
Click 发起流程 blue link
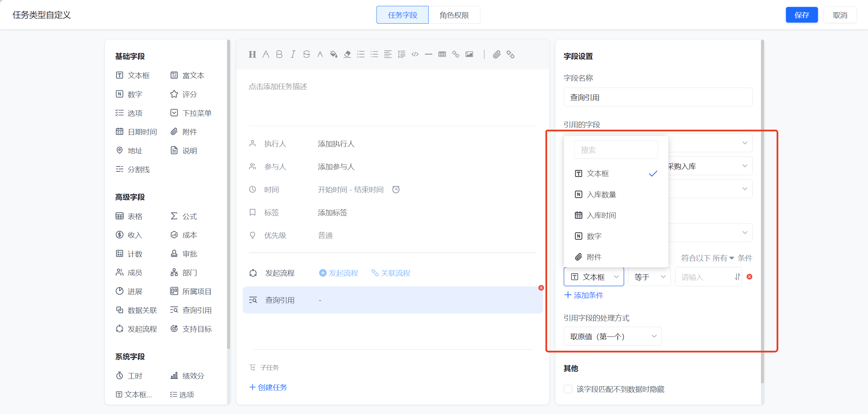339,273
